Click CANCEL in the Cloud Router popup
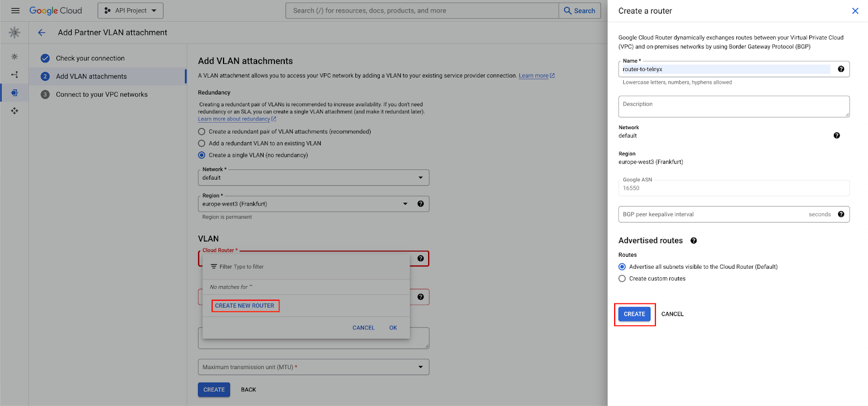This screenshot has width=868, height=406. pyautogui.click(x=363, y=328)
